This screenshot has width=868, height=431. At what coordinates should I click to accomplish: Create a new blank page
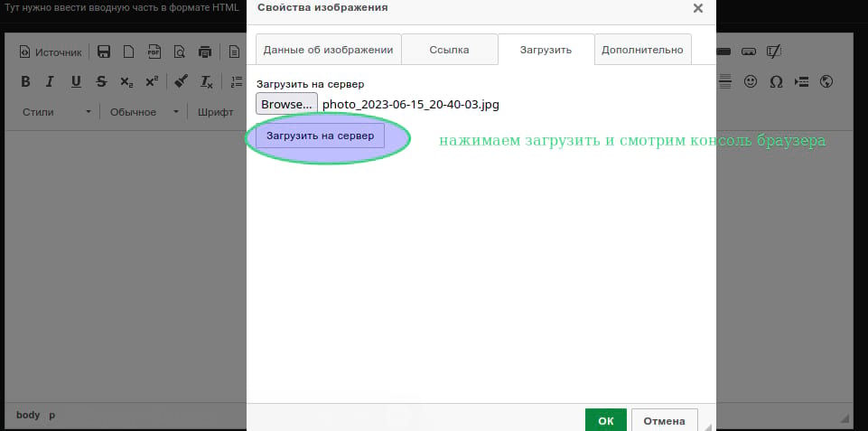point(128,52)
